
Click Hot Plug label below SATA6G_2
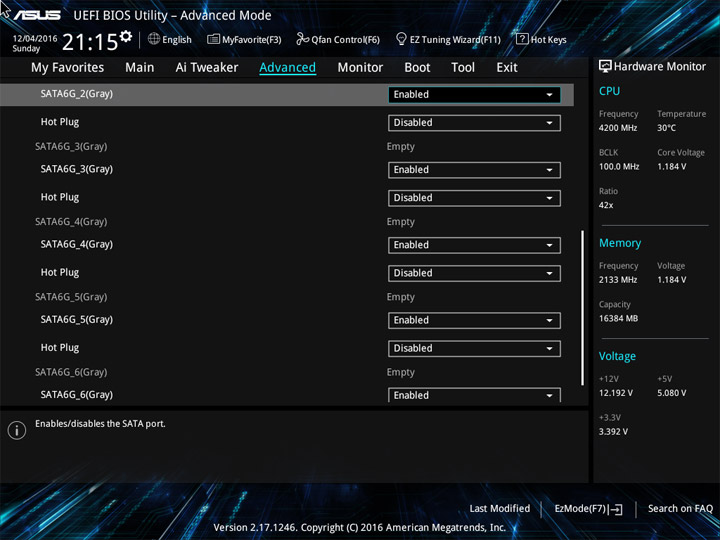tap(60, 122)
